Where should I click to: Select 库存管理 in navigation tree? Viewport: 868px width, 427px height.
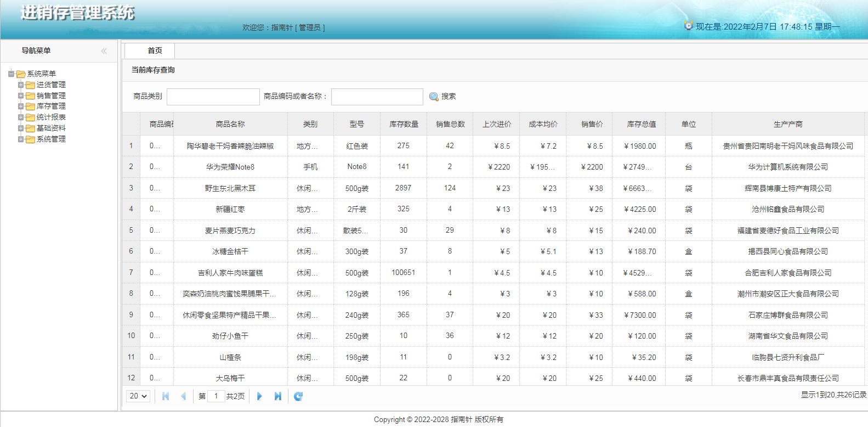click(x=51, y=106)
